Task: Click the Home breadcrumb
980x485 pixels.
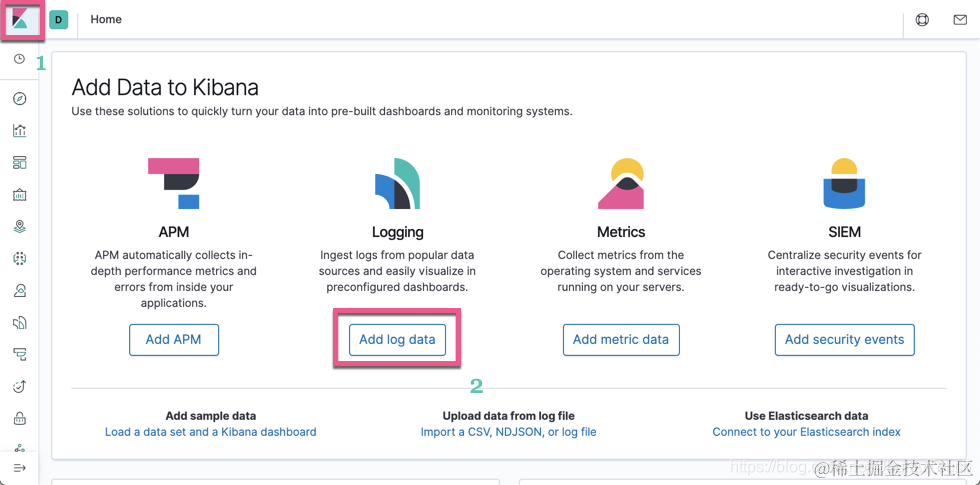Action: point(106,19)
